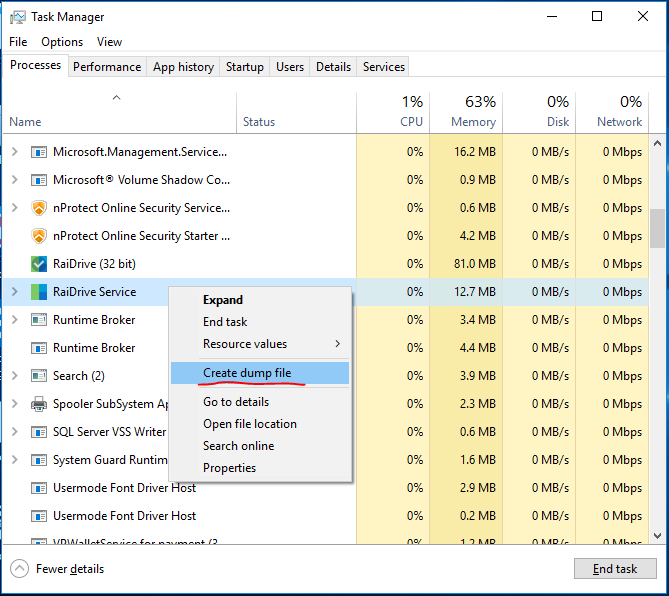The image size is (669, 596).
Task: Expand the first Runtime Broker entry
Action: click(14, 320)
